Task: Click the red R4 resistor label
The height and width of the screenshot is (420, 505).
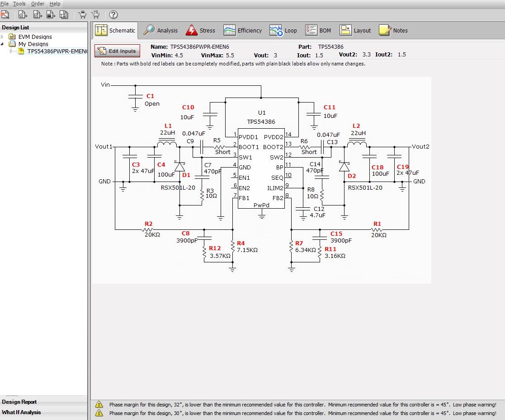Action: [x=241, y=243]
